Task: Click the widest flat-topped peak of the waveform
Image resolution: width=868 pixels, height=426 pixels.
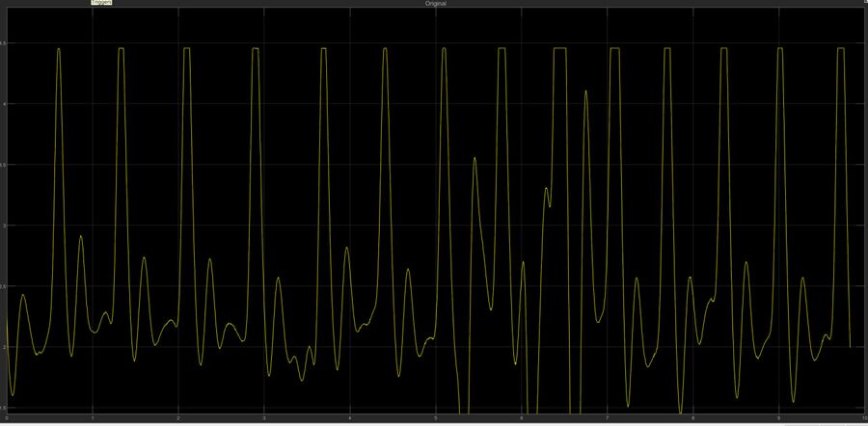Action: tap(559, 48)
